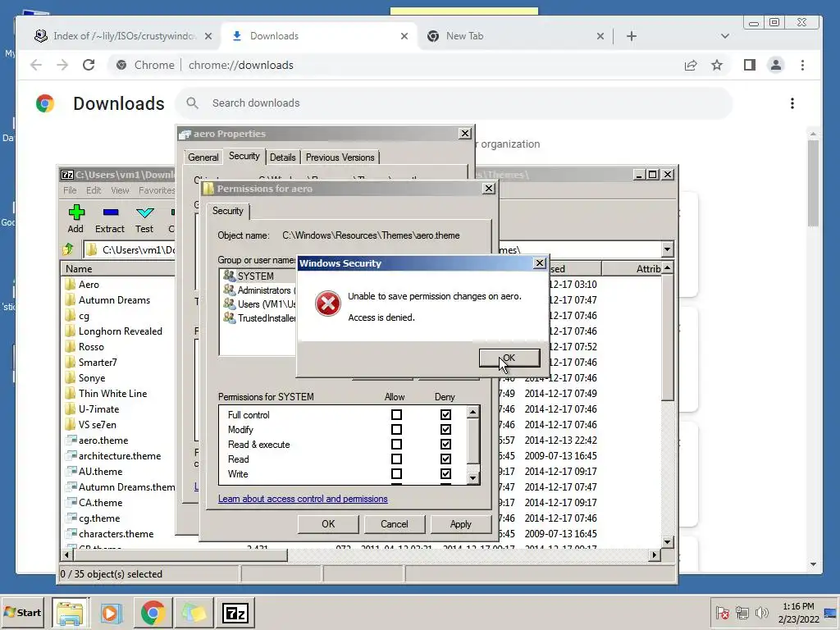The image size is (840, 630).
Task: Open Windows Media Player taskbar icon
Action: click(112, 612)
